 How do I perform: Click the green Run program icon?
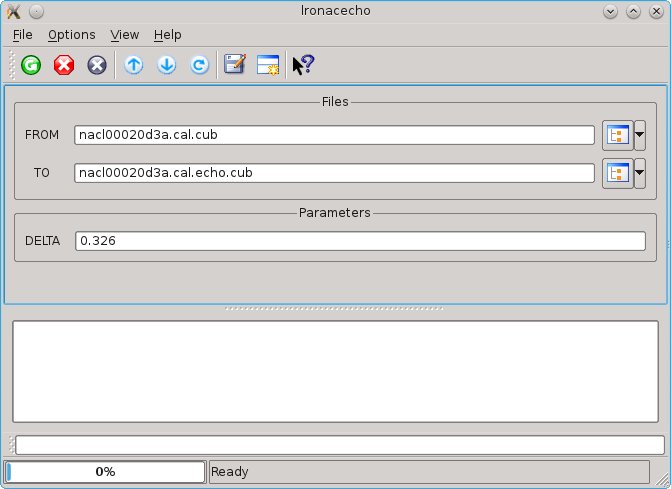[31, 65]
